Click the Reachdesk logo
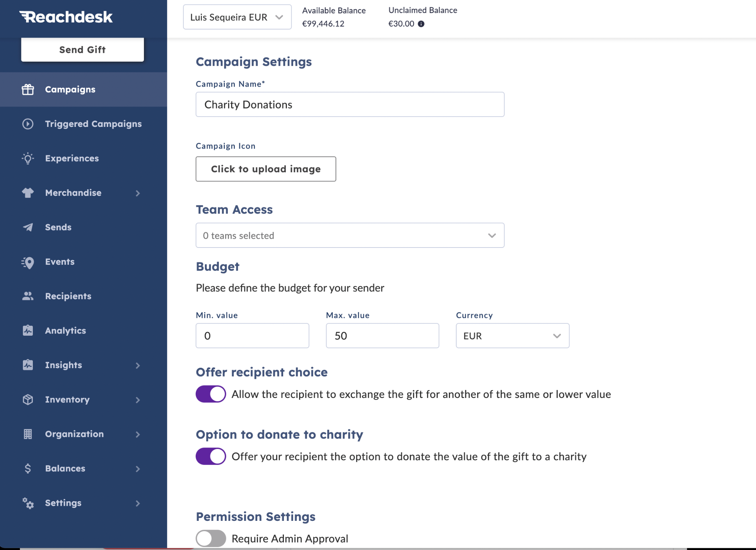The width and height of the screenshot is (756, 550). tap(66, 17)
